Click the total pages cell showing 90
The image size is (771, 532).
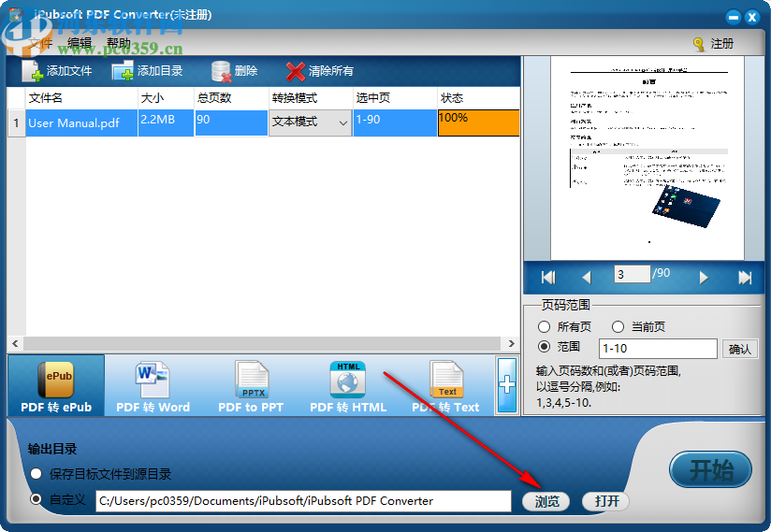(231, 122)
